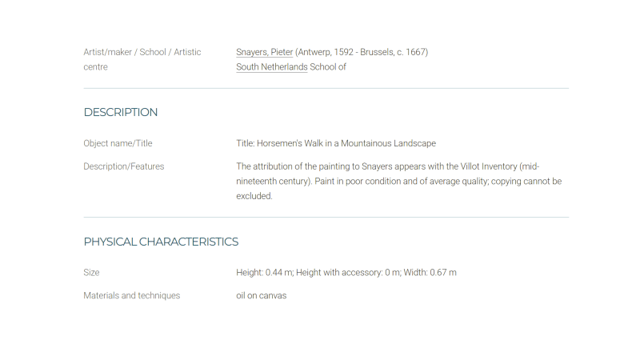Click the Antwerp, 1592 - Brussels dates text
640x364 pixels.
(362, 52)
